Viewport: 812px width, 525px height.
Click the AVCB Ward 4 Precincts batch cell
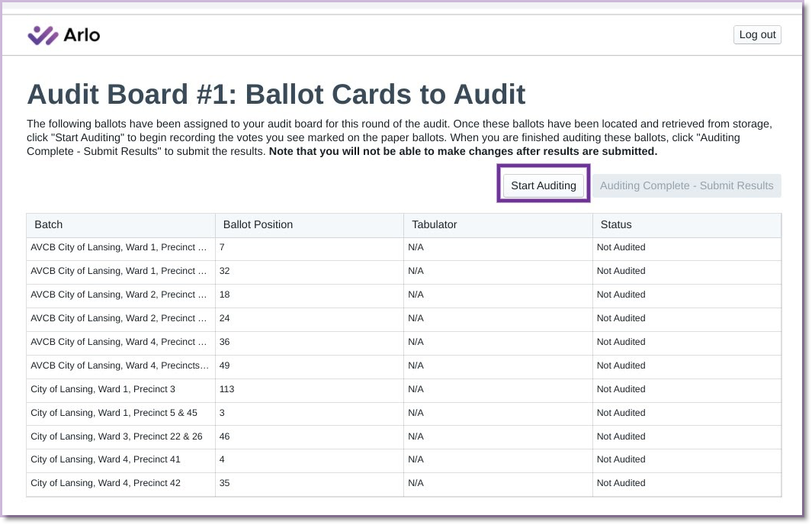point(120,366)
